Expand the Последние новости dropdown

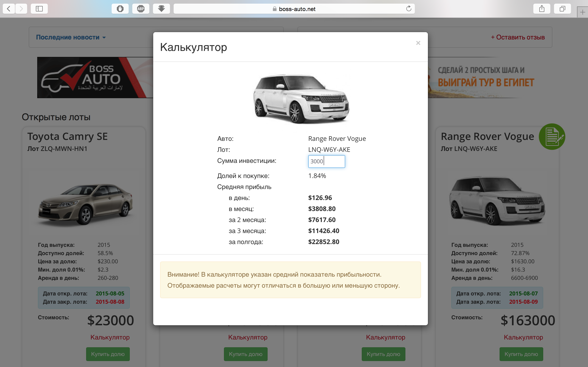click(x=71, y=37)
